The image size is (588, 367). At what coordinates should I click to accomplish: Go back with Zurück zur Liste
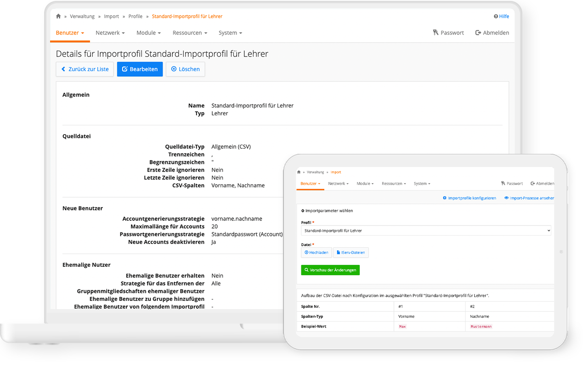(85, 69)
